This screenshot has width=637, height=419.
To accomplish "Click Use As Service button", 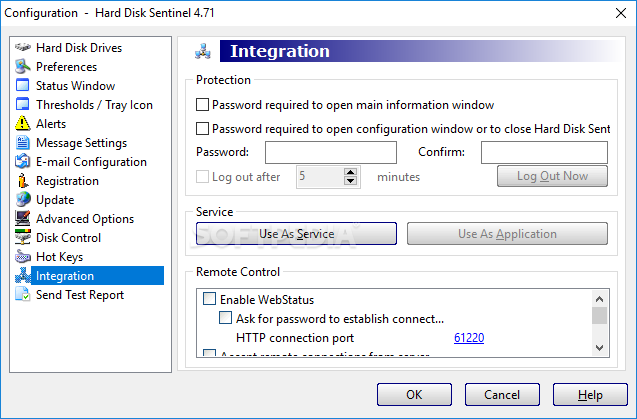I will click(296, 234).
